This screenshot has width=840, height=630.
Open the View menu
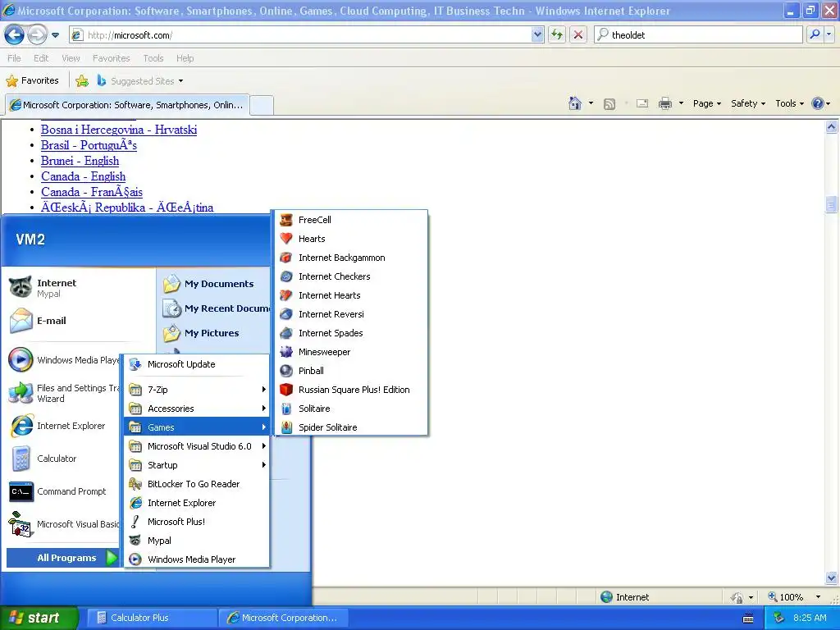[x=71, y=58]
